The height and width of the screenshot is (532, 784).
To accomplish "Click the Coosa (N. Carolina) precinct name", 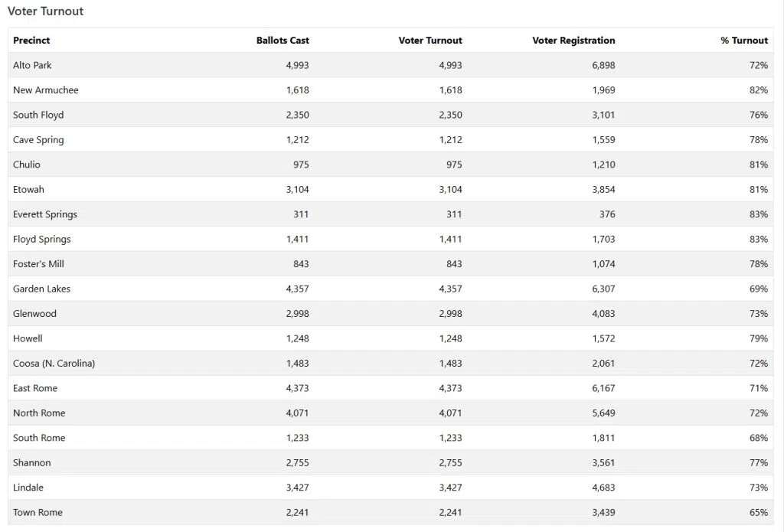I will (x=54, y=364).
